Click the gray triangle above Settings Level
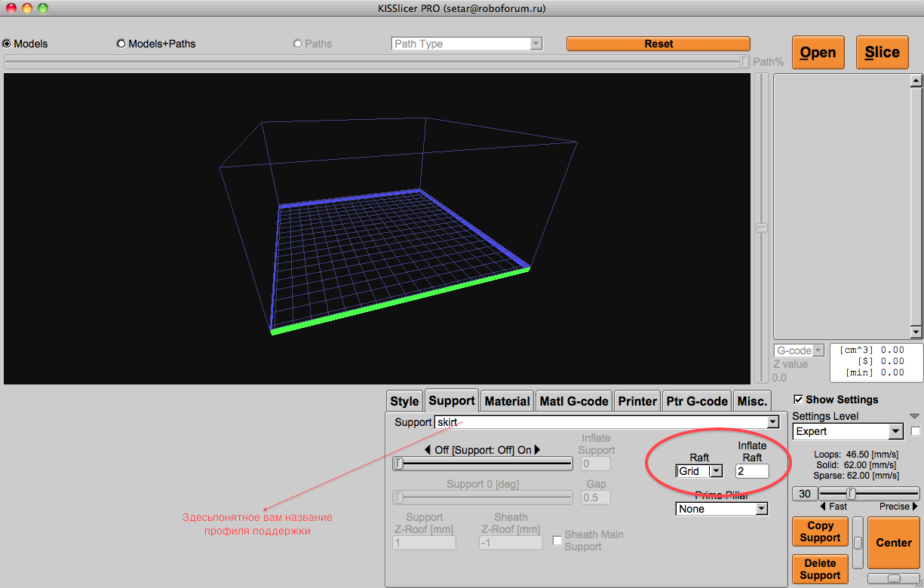 (914, 416)
